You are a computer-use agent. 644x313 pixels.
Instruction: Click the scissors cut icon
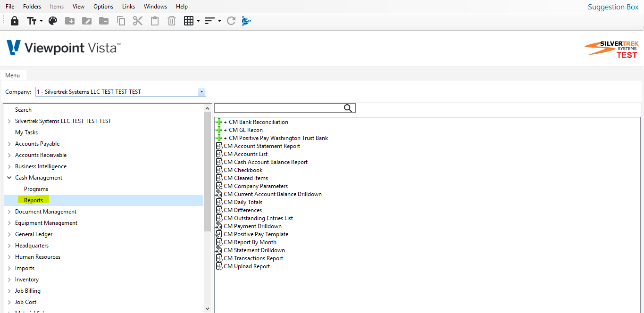137,21
